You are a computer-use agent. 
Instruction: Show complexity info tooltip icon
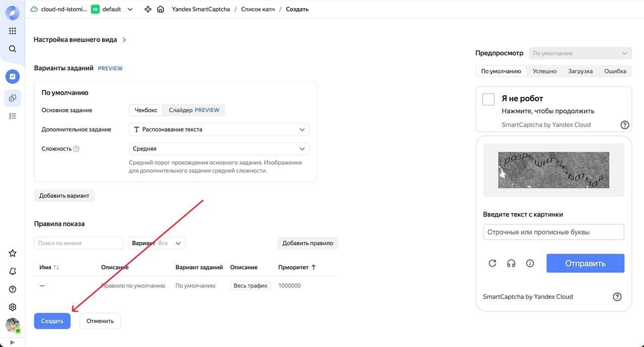pos(76,149)
